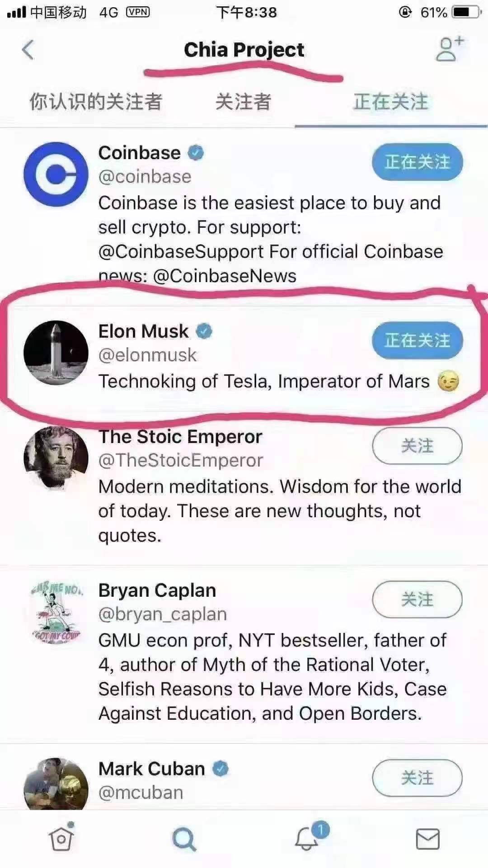Open the Search magnifier icon
Image resolution: width=488 pixels, height=868 pixels.
coord(184,839)
